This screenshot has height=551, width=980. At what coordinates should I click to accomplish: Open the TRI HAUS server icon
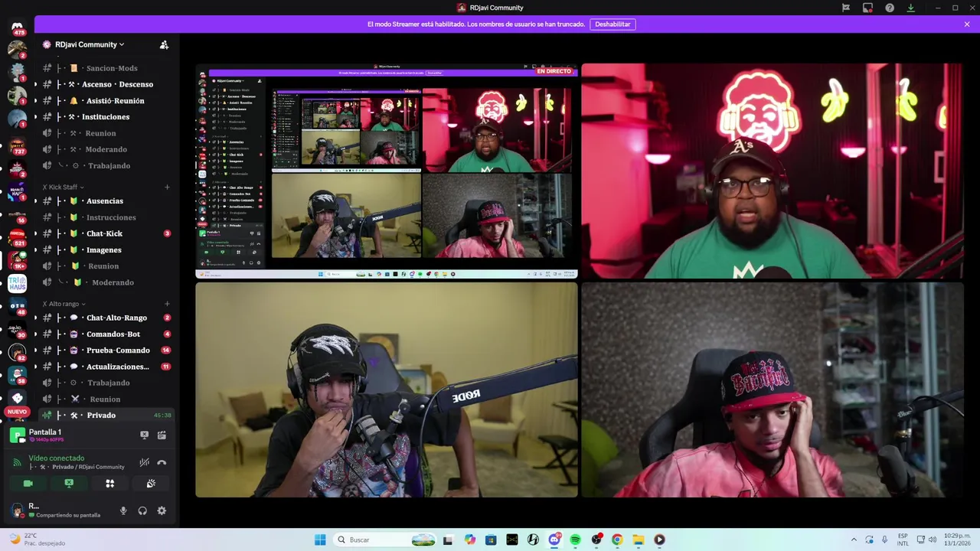[x=17, y=284]
